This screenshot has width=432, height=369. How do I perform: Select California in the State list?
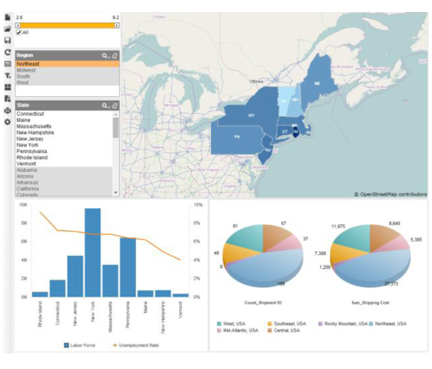(x=64, y=189)
